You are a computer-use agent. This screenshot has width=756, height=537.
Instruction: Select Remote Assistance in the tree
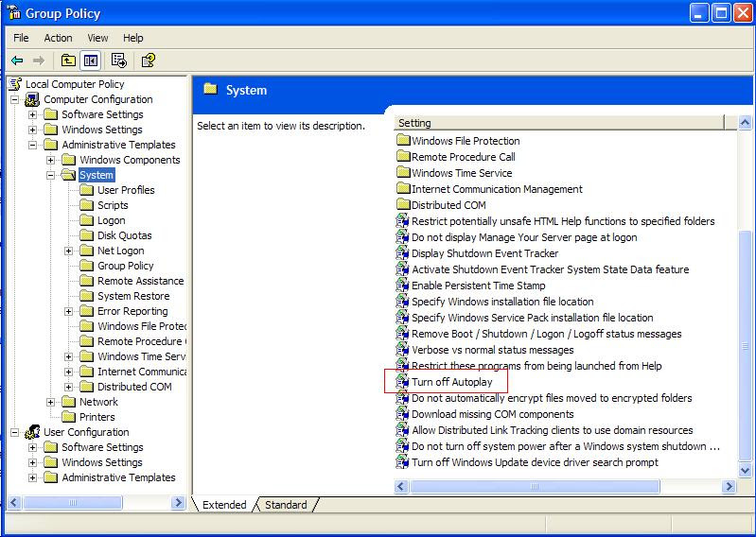[140, 281]
